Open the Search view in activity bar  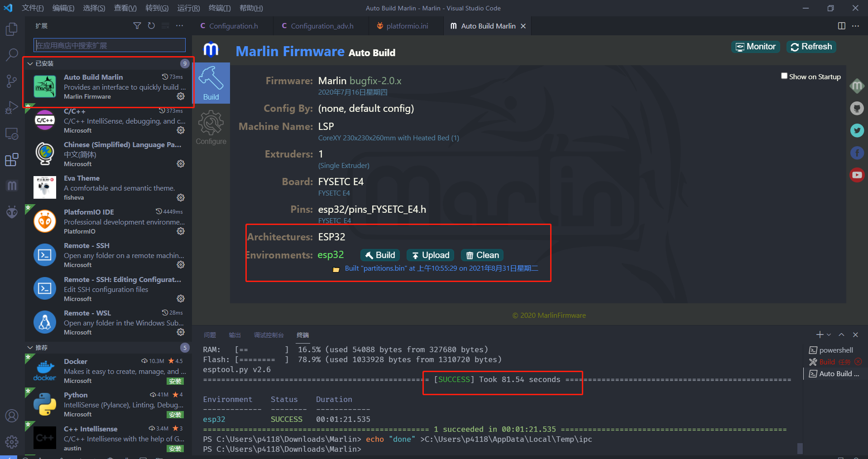11,55
